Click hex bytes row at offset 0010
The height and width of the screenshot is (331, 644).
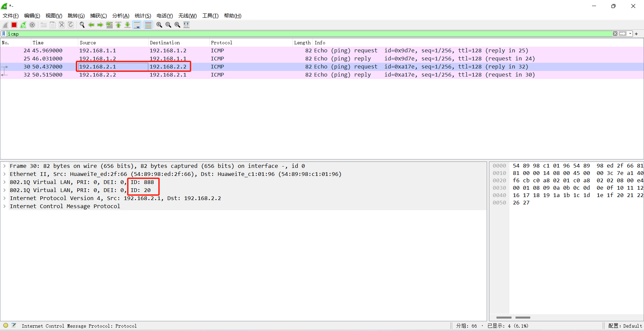[x=578, y=173]
